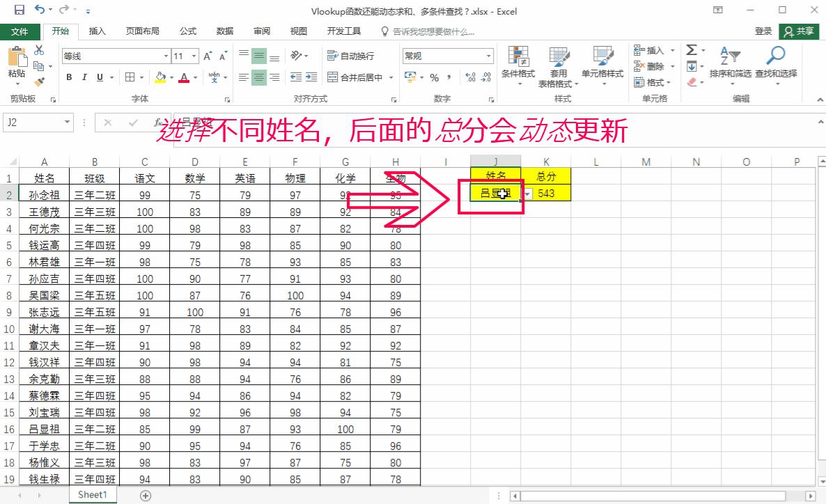The height and width of the screenshot is (504, 826).
Task: Toggle bold formatting
Action: click(68, 77)
